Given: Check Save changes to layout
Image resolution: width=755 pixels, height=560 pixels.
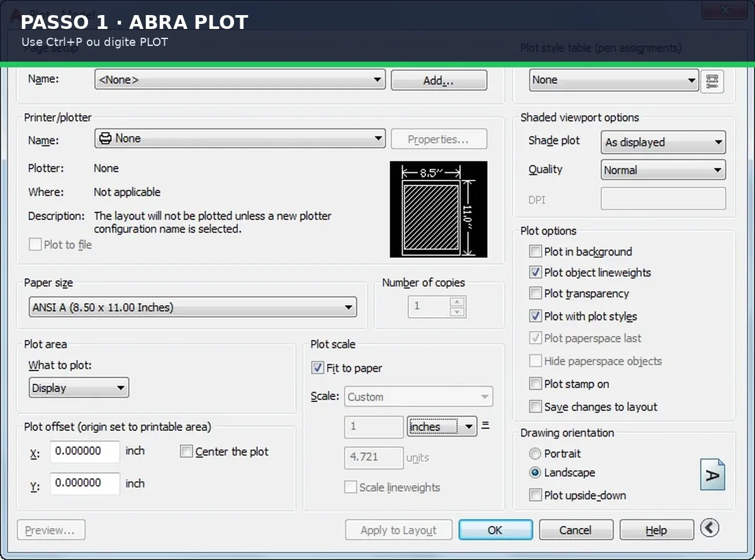Looking at the screenshot, I should click(x=535, y=406).
